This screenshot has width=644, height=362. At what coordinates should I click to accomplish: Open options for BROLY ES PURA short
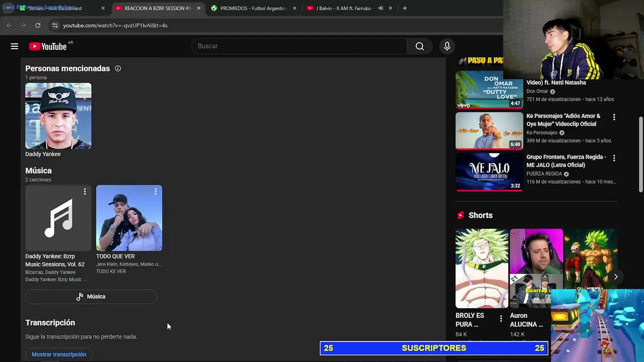tap(501, 319)
